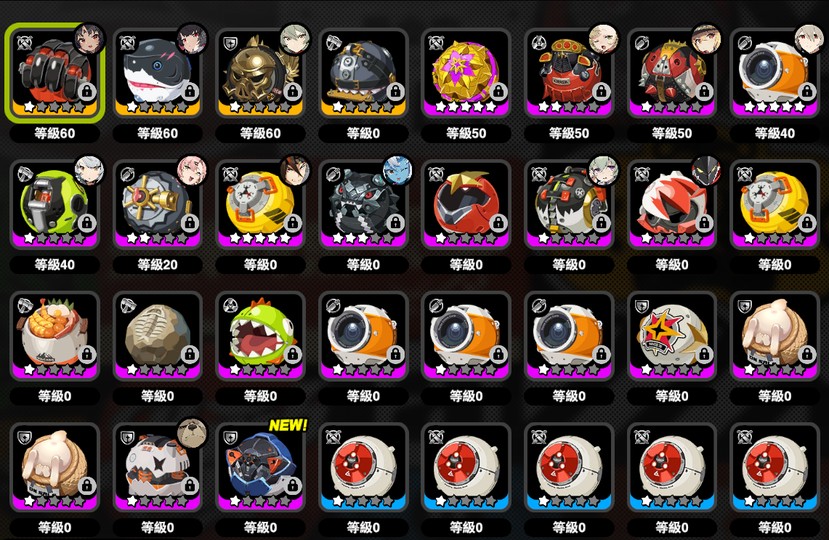Select the green ball engine with clamp
Image resolution: width=829 pixels, height=540 pixels.
coord(54,204)
